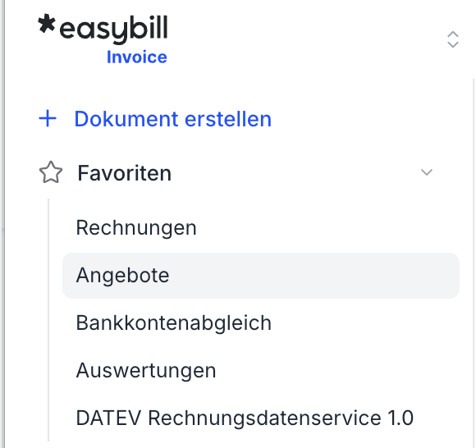Click the easybill asterisk logo icon

point(47,23)
